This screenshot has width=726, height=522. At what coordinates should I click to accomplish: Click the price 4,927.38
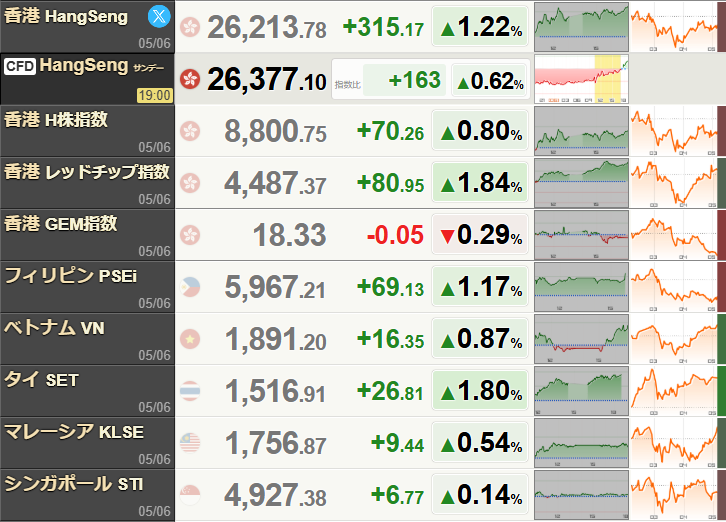275,496
